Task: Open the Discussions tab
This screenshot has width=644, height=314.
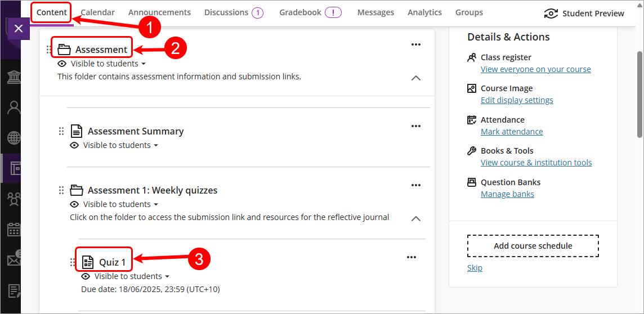Action: click(x=234, y=13)
